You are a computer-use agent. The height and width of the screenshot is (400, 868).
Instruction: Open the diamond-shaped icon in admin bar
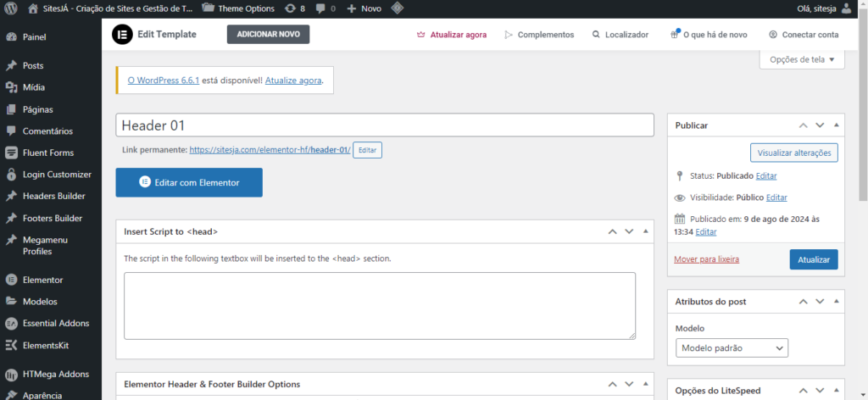397,8
